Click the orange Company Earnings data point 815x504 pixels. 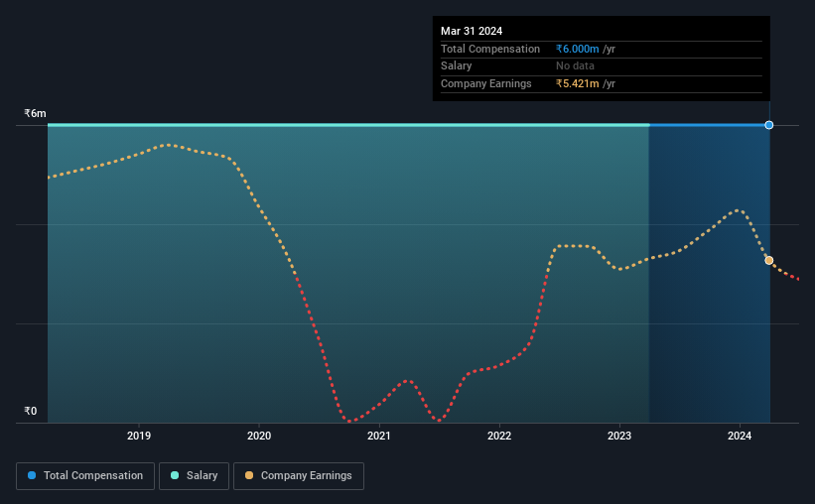coord(768,260)
